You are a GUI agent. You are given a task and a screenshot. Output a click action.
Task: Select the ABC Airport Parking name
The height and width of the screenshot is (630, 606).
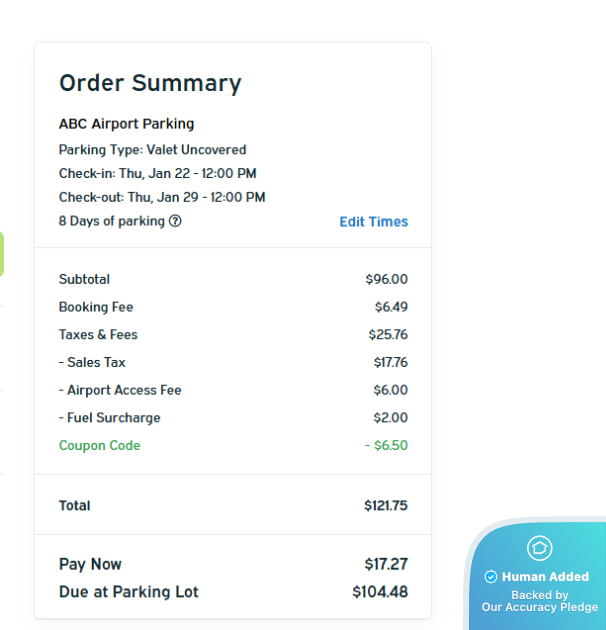click(126, 124)
